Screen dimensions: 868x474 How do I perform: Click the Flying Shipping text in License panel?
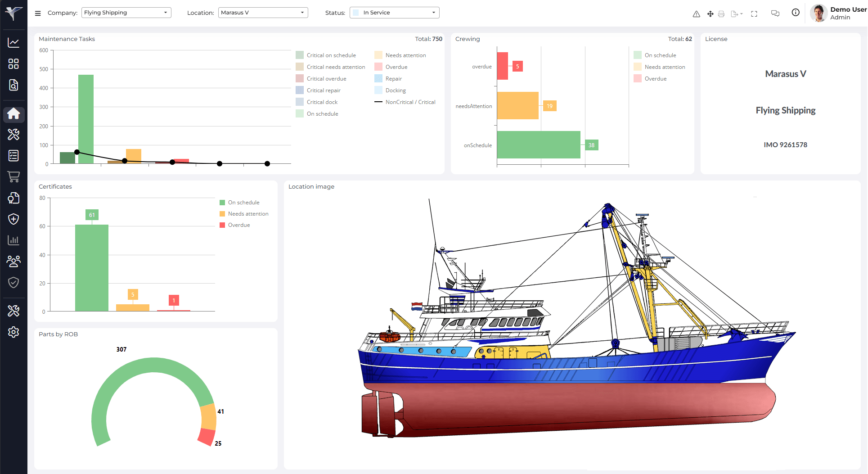click(786, 110)
